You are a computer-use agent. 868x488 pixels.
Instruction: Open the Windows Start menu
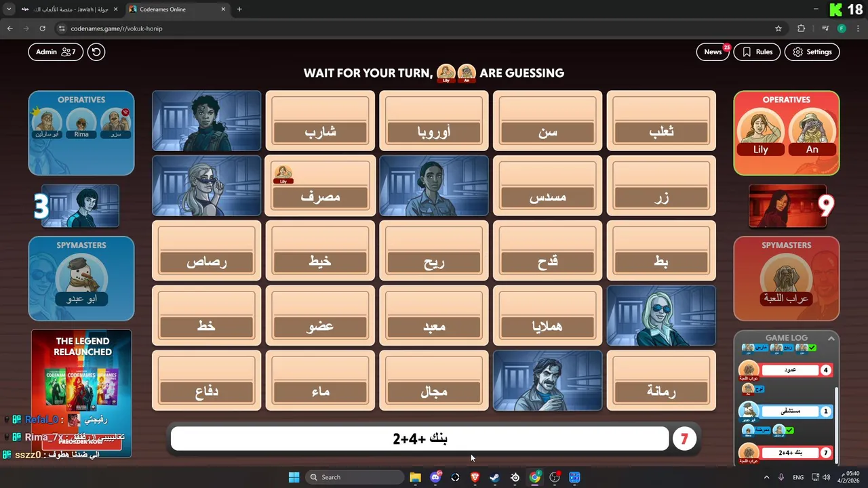(x=294, y=477)
